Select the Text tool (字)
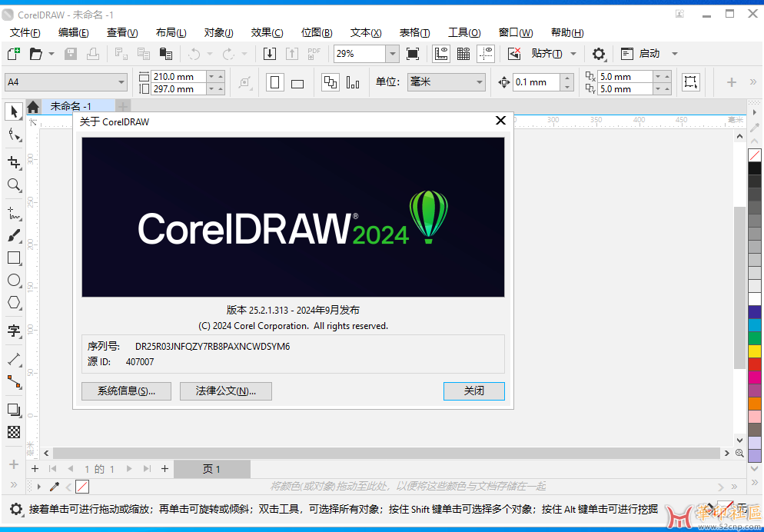This screenshot has width=764, height=532. [x=14, y=331]
